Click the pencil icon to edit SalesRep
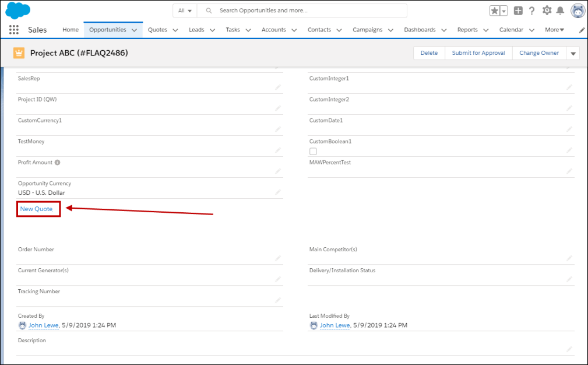This screenshot has height=365, width=588. [x=278, y=87]
